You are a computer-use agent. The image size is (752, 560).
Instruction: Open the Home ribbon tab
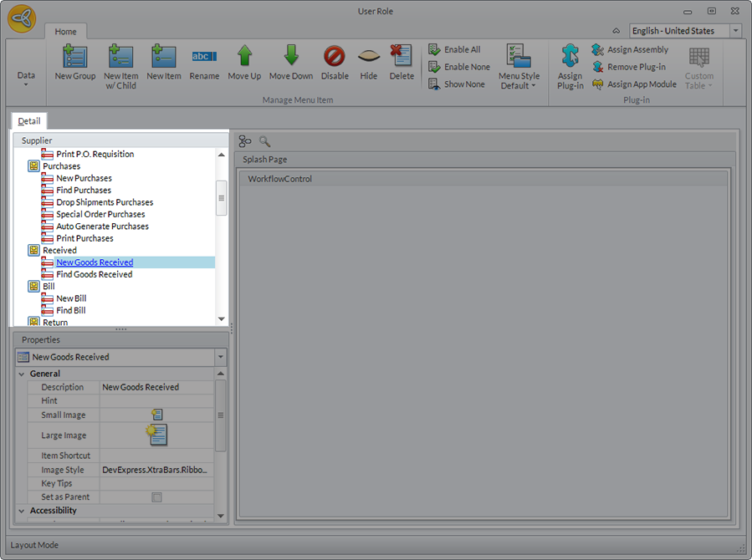click(x=65, y=32)
